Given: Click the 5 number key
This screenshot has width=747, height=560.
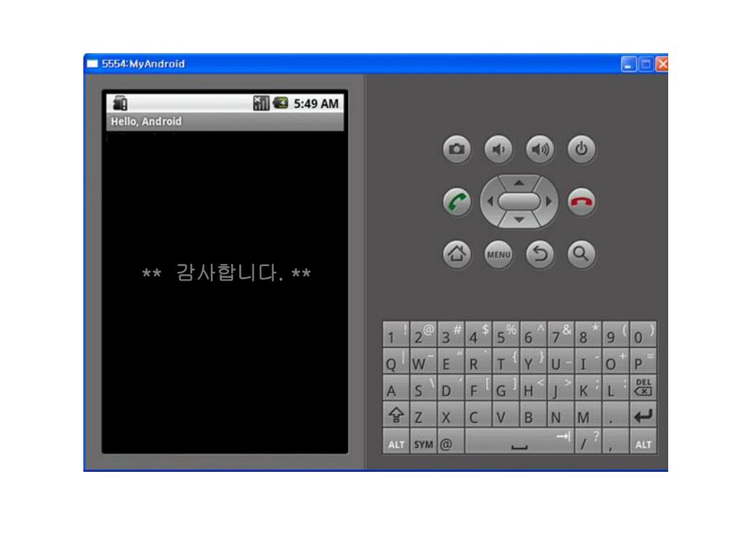Looking at the screenshot, I should tap(506, 334).
